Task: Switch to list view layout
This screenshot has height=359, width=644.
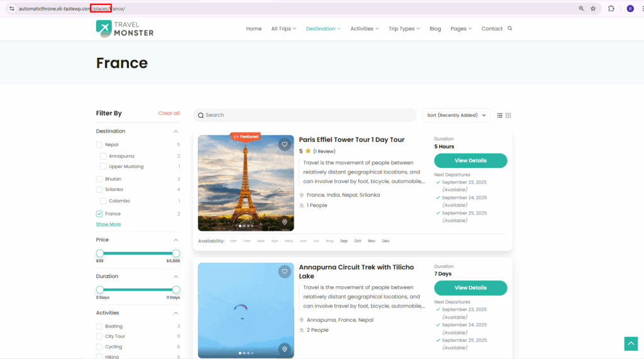Action: 500,115
